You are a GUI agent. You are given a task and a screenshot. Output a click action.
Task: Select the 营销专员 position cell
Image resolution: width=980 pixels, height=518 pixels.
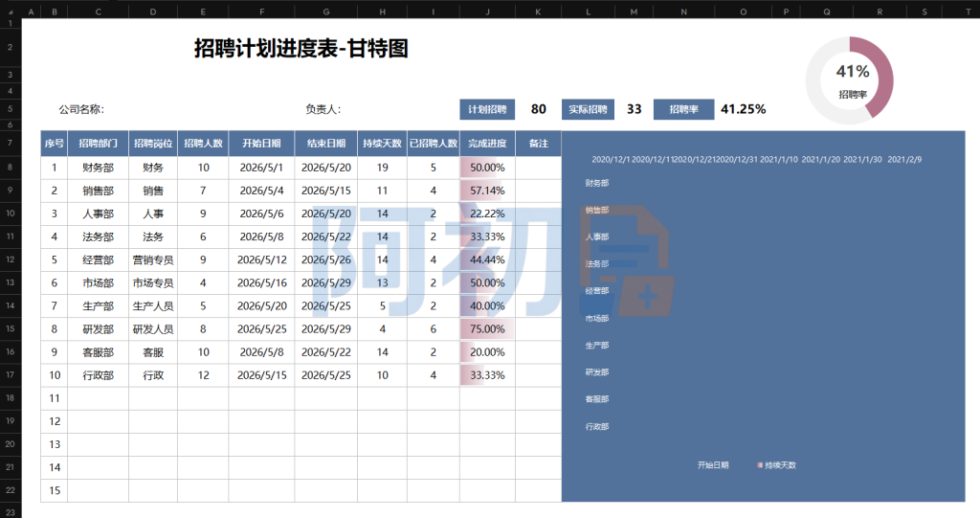tap(153, 259)
